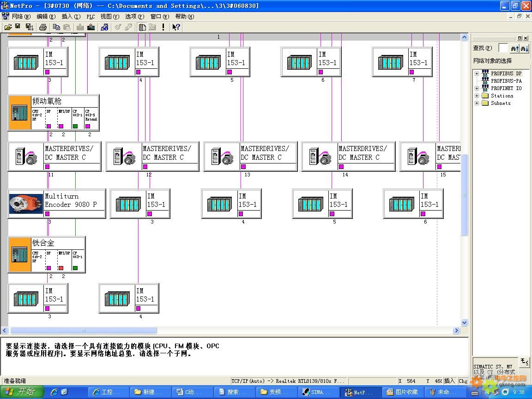Click the NetPro document icon in menu bar

[x=6, y=16]
